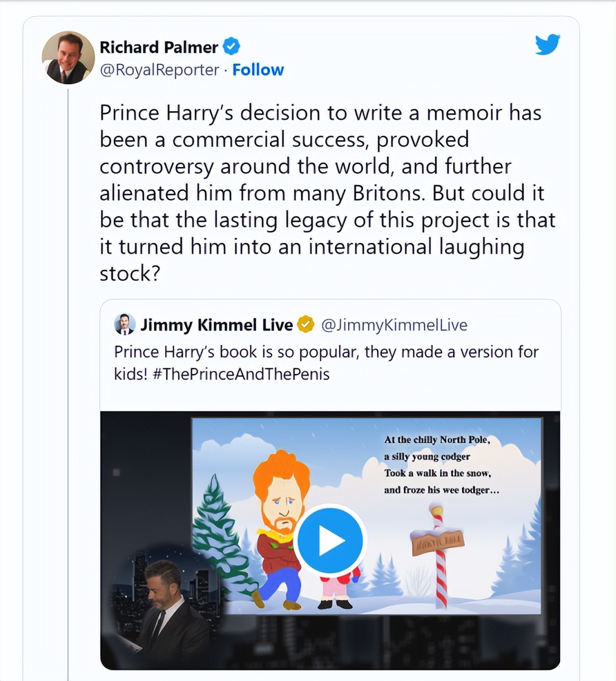This screenshot has height=681, width=616.
Task: Follow the RoyalReporter account
Action: pos(258,70)
